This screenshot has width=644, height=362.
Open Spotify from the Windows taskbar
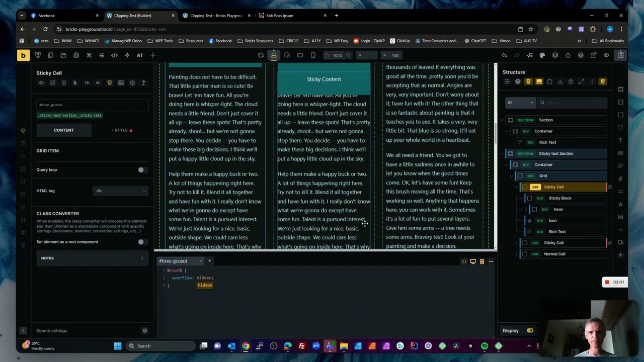pyautogui.click(x=485, y=346)
